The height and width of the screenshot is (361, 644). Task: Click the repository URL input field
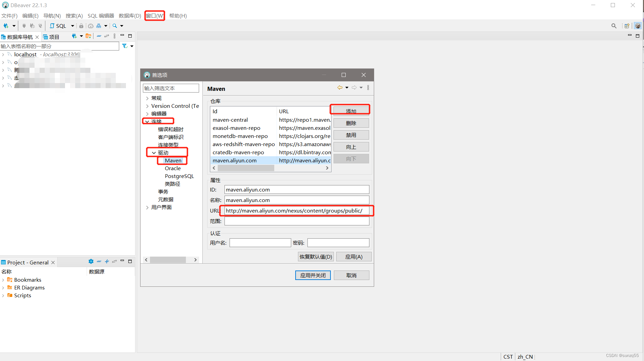click(297, 210)
